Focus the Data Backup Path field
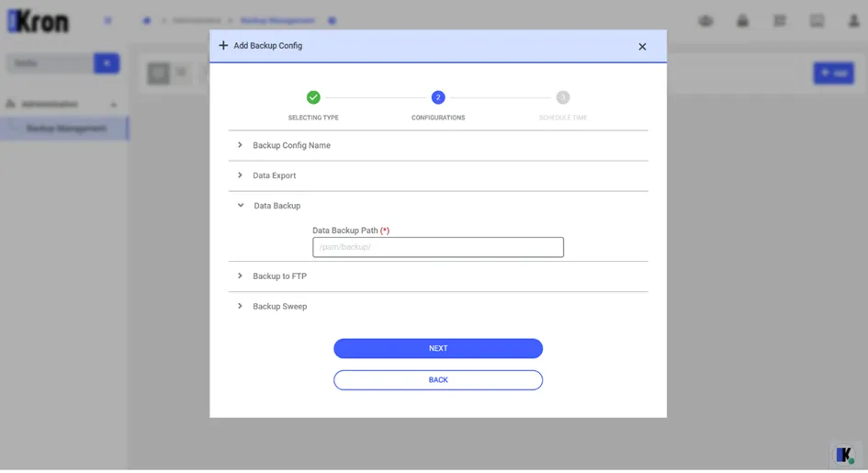 tap(438, 247)
